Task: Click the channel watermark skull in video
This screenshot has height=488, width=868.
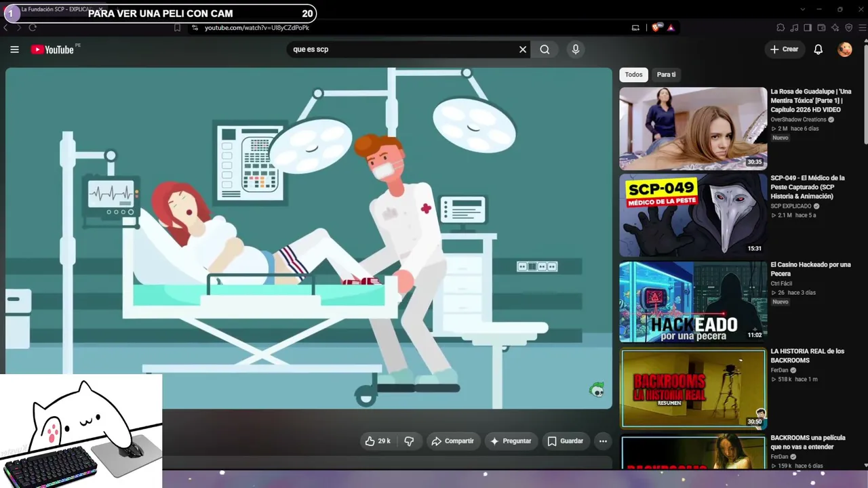Action: (597, 389)
